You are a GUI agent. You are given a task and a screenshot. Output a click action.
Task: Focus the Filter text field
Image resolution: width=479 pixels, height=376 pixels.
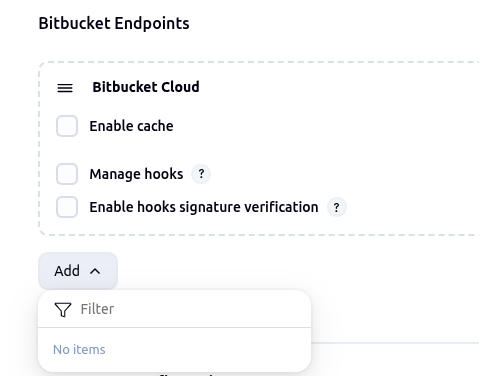175,309
